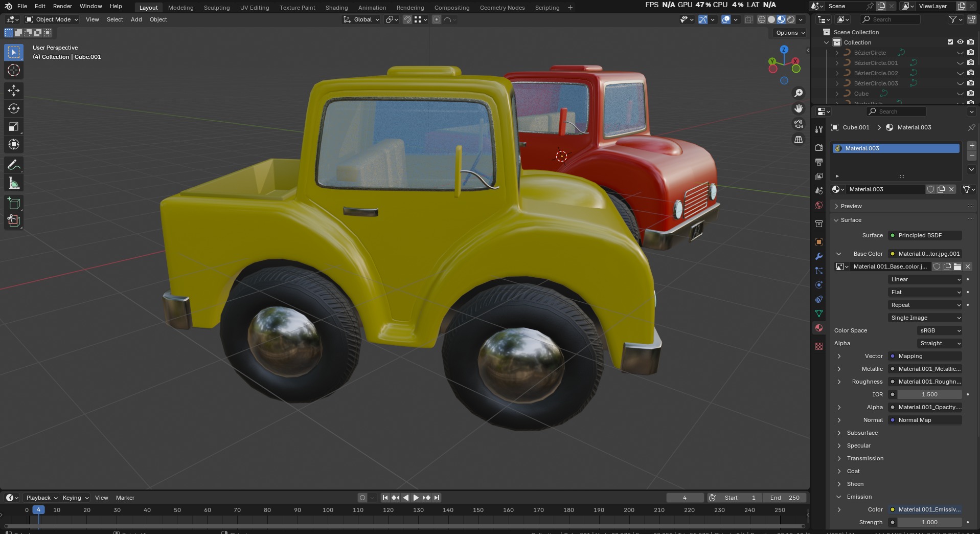Viewport: 980px width, 534px height.
Task: Open the Object Data properties tab
Action: 819,314
